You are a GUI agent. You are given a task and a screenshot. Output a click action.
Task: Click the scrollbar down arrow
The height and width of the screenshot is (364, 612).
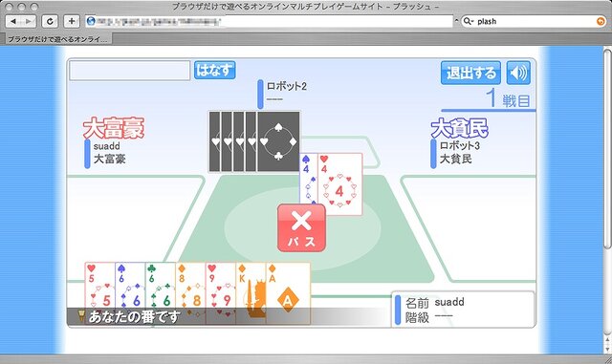coord(607,349)
